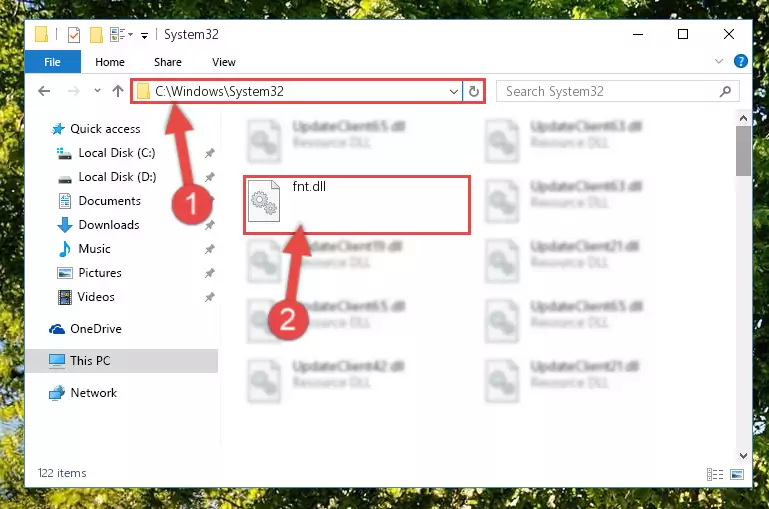Open recent locations dropdown arrow
The width and height of the screenshot is (769, 509).
(x=97, y=90)
